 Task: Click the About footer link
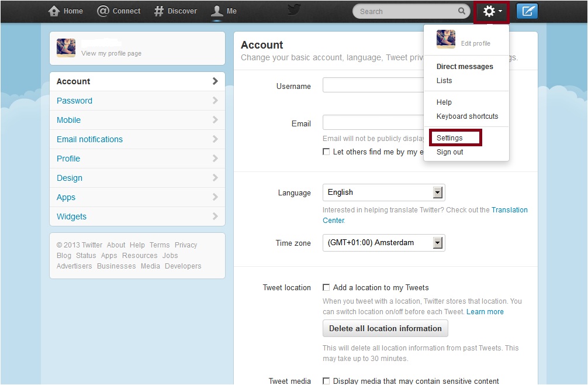(116, 245)
